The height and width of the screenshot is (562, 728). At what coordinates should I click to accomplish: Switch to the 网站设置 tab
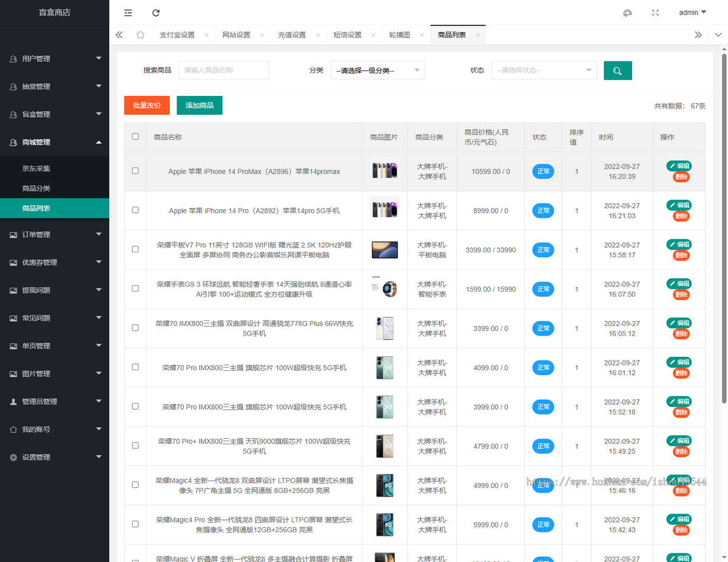236,35
